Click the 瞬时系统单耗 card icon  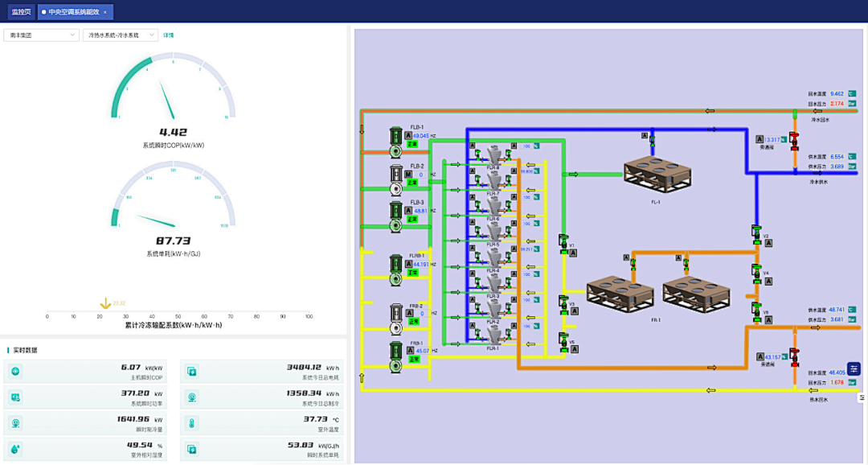pos(192,450)
